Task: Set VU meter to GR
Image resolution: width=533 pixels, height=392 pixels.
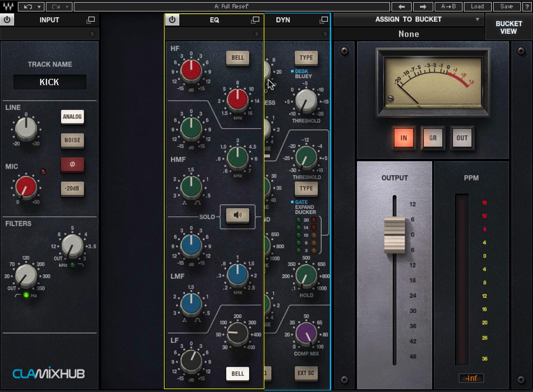Action: (433, 138)
